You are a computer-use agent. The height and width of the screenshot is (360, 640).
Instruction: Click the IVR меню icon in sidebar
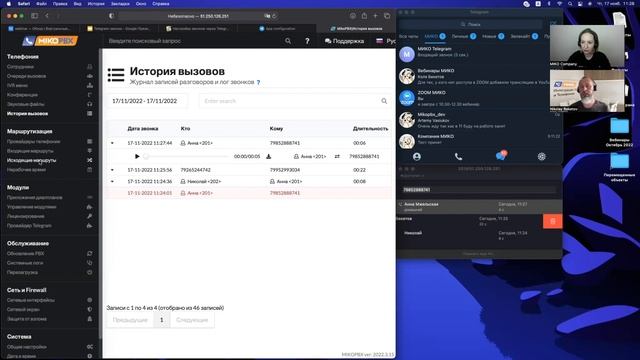click(x=90, y=85)
